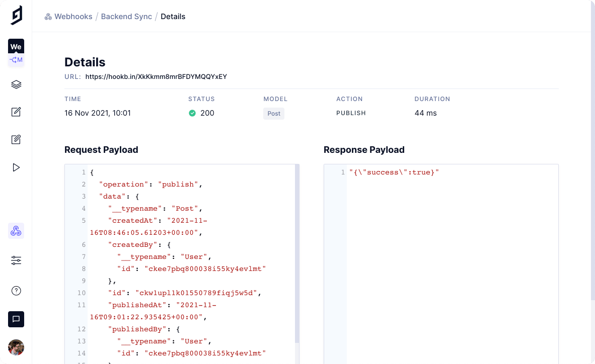Open the Schema panel from the sidebar
This screenshot has width=595, height=364.
click(16, 84)
